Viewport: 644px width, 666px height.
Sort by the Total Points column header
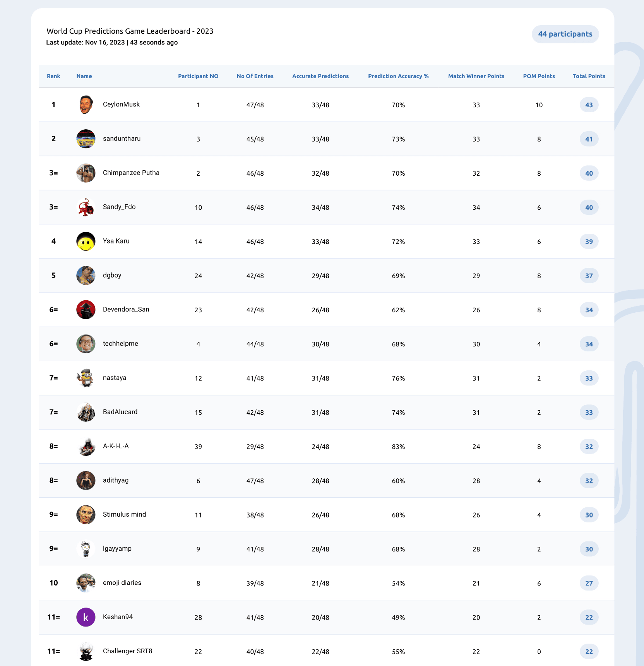[x=589, y=76]
